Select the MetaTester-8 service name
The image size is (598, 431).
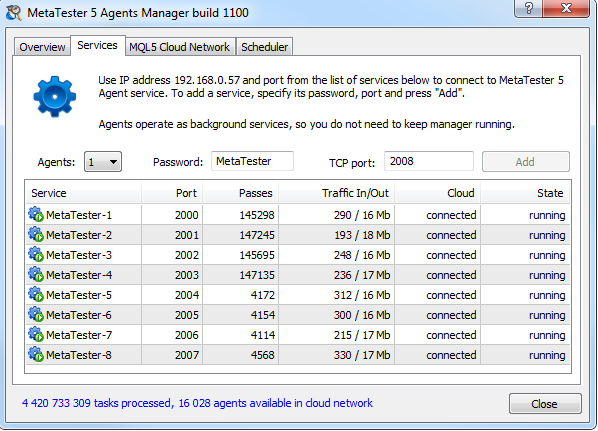pos(79,355)
